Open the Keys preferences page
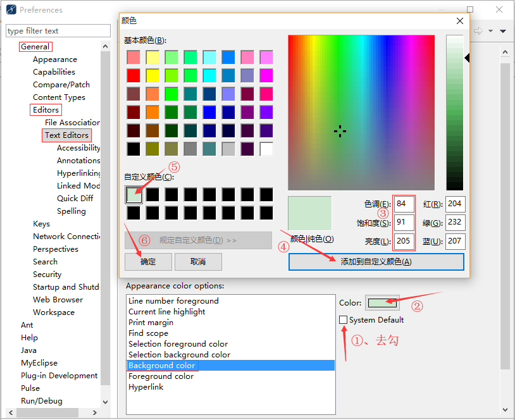The image size is (515, 420). 41,224
